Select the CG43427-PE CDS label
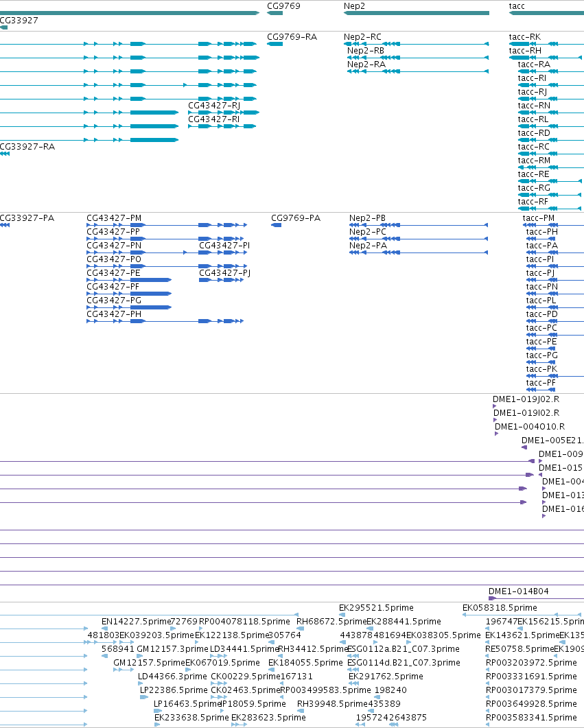This screenshot has width=584, height=728. 113,272
